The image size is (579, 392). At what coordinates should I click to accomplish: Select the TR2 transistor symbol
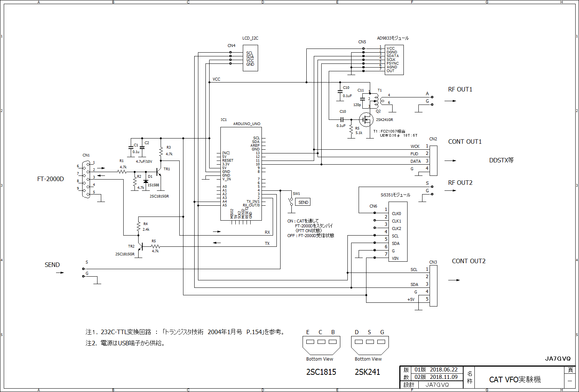tap(140, 247)
